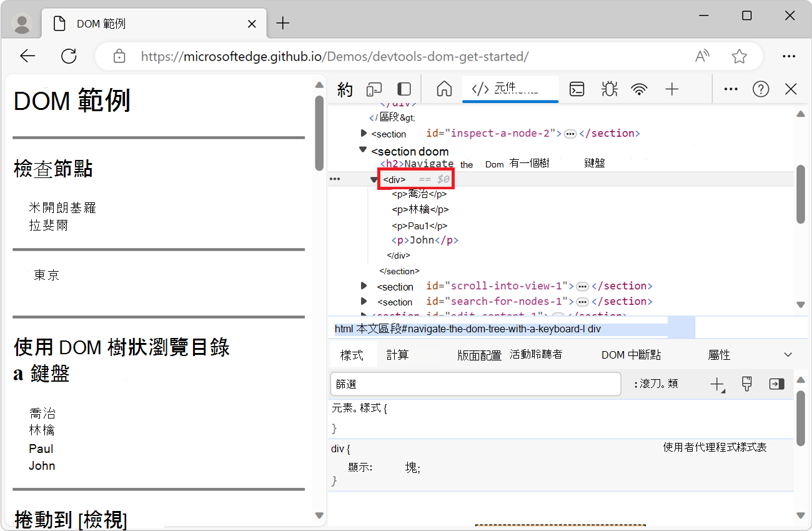This screenshot has height=531, width=812.
Task: Toggle the .cls classes button
Action: pyautogui.click(x=672, y=384)
